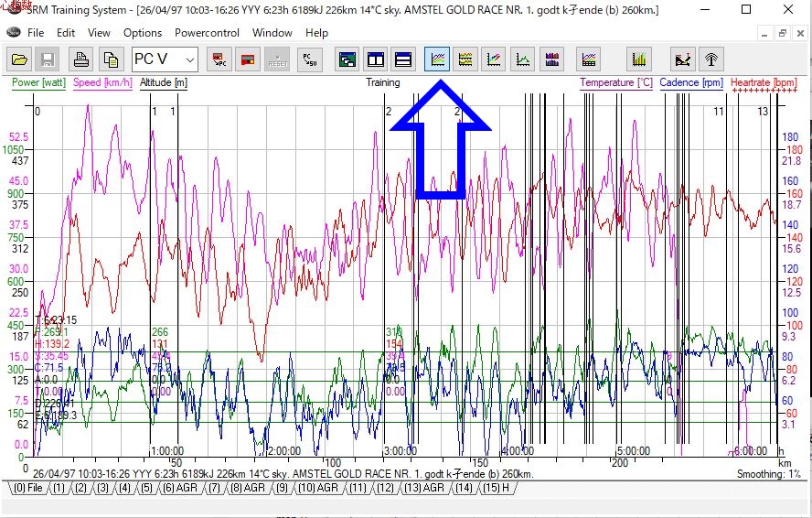The height and width of the screenshot is (518, 812).
Task: Toggle the Speed [km/h] curve legend
Action: click(x=102, y=82)
